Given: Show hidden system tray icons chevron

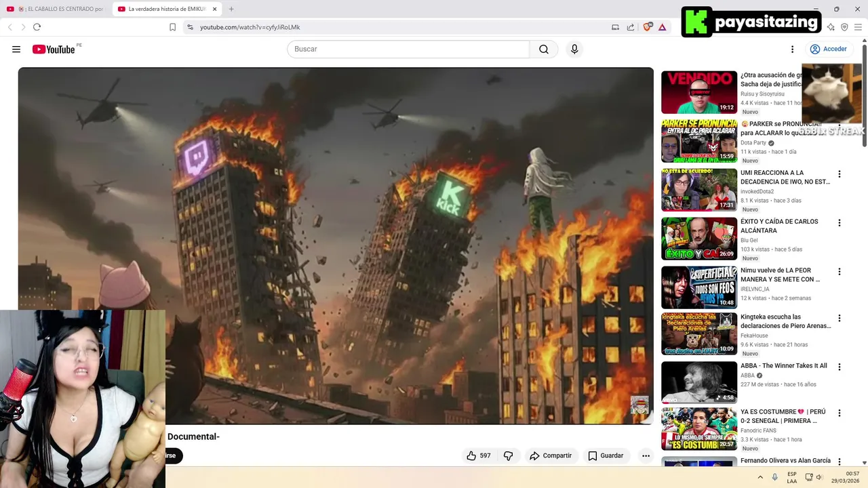Looking at the screenshot, I should (760, 477).
